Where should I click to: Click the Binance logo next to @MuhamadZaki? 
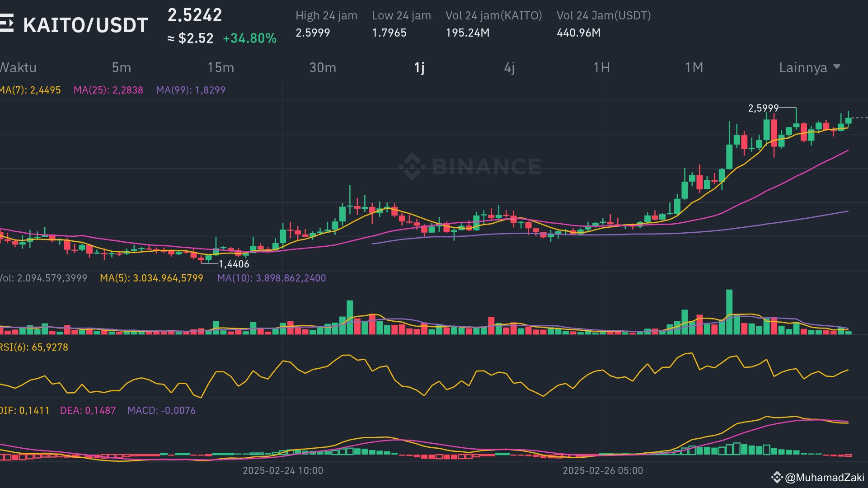(x=776, y=477)
